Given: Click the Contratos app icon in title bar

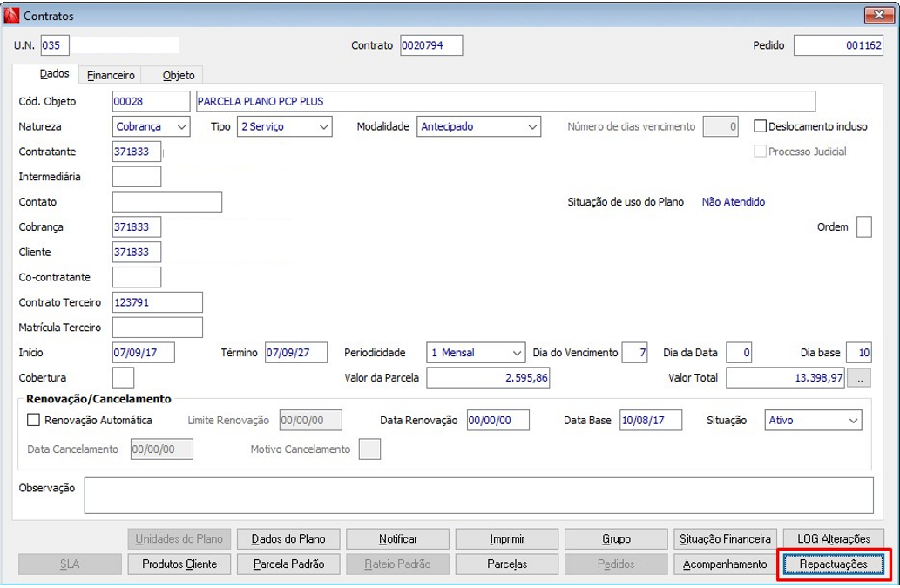Looking at the screenshot, I should point(11,16).
